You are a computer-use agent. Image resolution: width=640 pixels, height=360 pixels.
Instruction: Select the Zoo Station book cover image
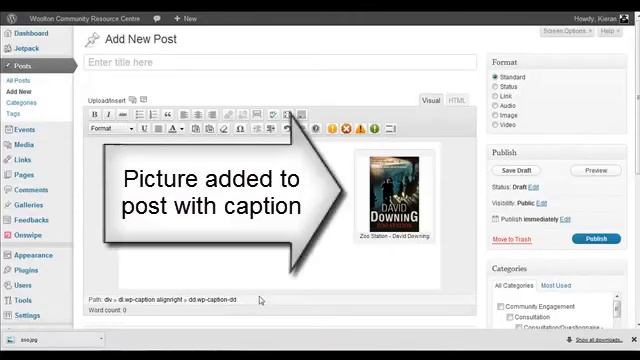tap(394, 194)
